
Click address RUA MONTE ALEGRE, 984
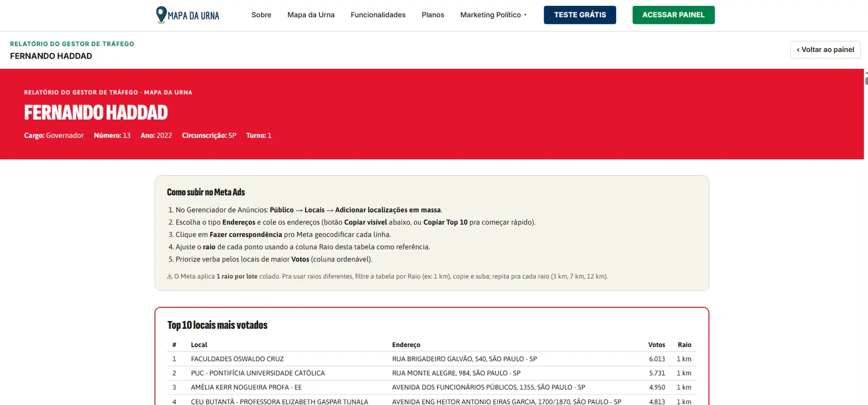pos(456,373)
